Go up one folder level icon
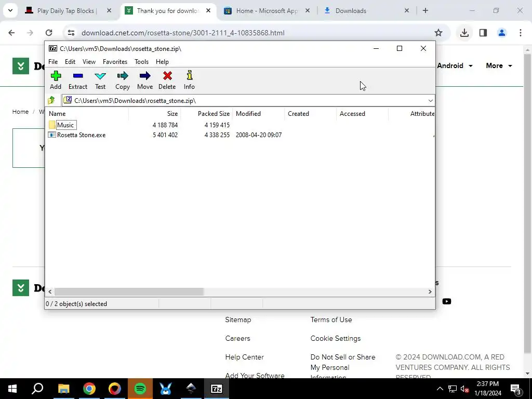 (x=51, y=100)
